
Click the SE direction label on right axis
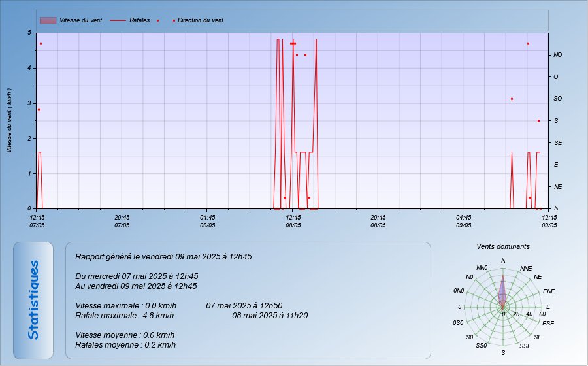tap(558, 143)
